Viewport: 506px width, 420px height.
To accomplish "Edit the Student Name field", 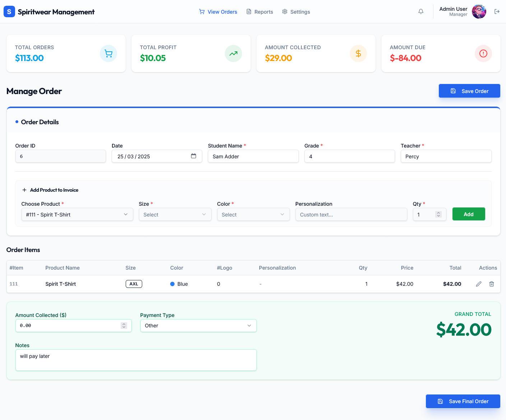I will (x=253, y=156).
